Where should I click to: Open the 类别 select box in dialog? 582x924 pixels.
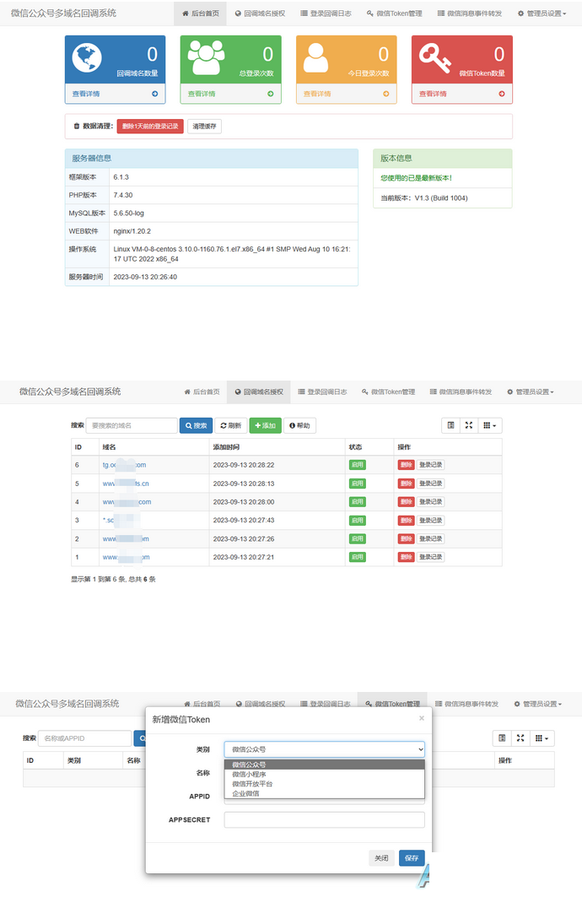pos(325,749)
